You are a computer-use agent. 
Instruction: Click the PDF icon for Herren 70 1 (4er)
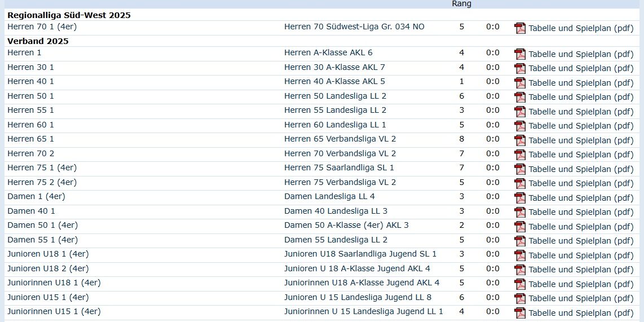coord(520,28)
